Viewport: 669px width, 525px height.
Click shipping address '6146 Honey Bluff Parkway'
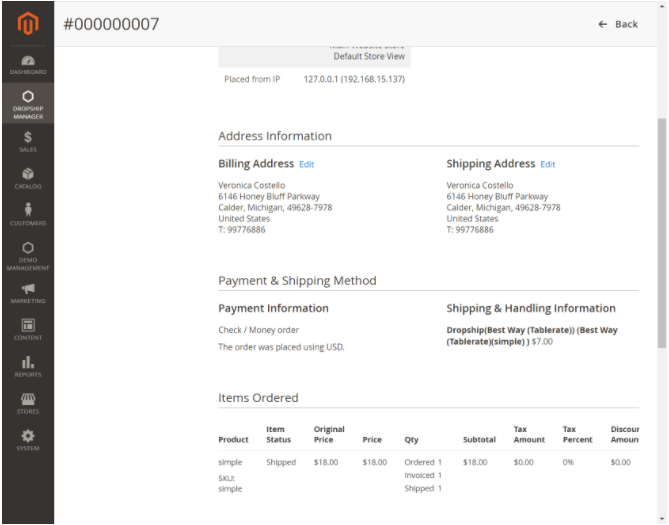click(x=497, y=196)
